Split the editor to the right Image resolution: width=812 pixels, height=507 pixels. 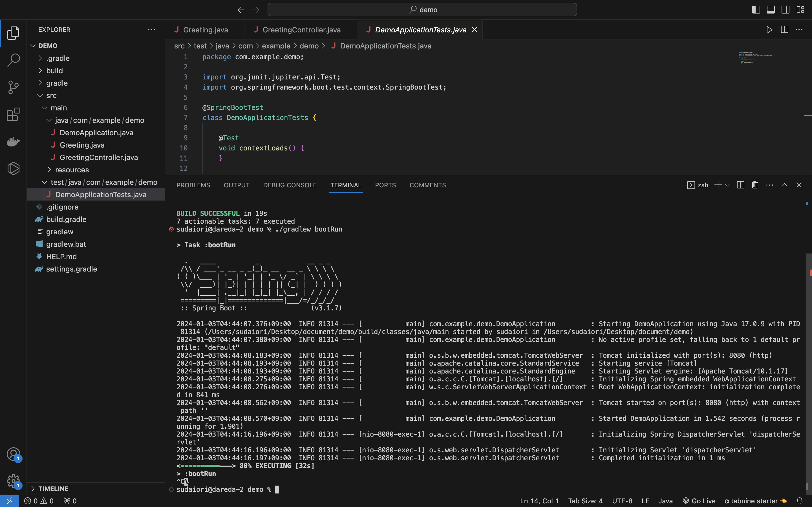click(784, 30)
